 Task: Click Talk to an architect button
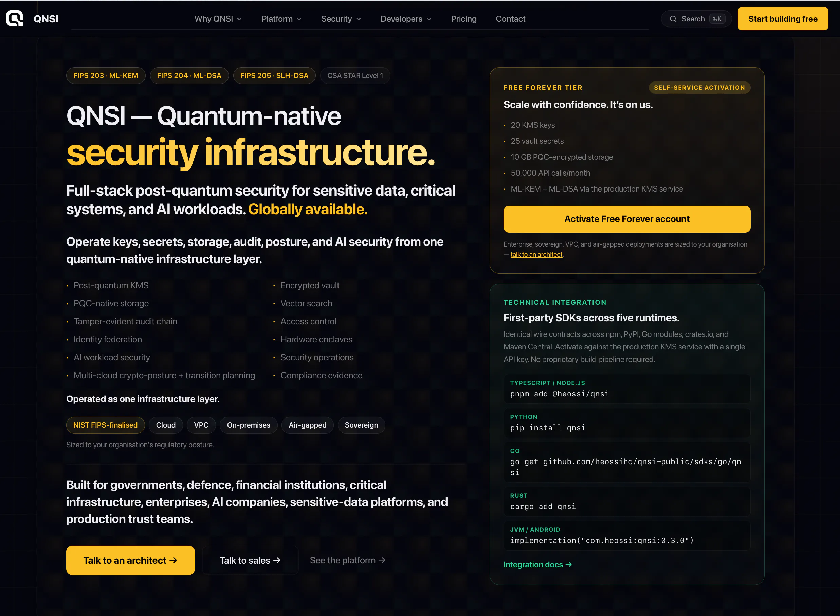[x=130, y=560]
